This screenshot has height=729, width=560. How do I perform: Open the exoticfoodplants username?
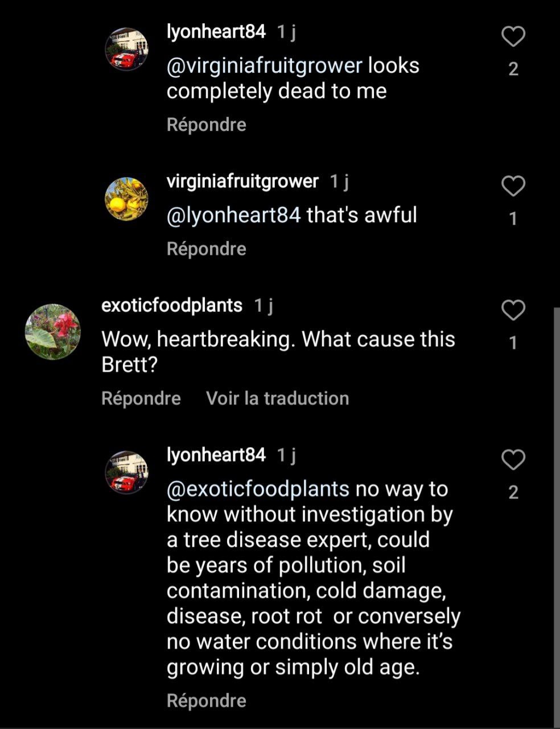pyautogui.click(x=171, y=305)
